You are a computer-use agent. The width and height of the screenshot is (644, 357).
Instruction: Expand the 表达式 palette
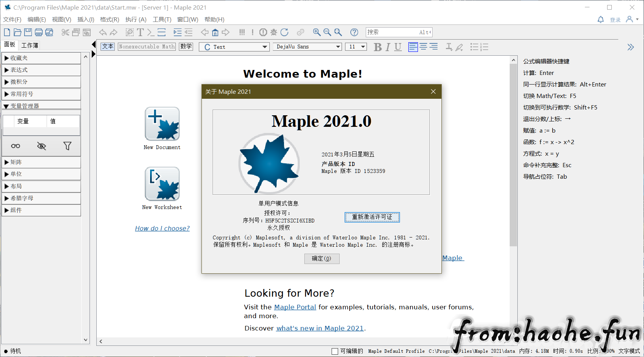click(41, 70)
